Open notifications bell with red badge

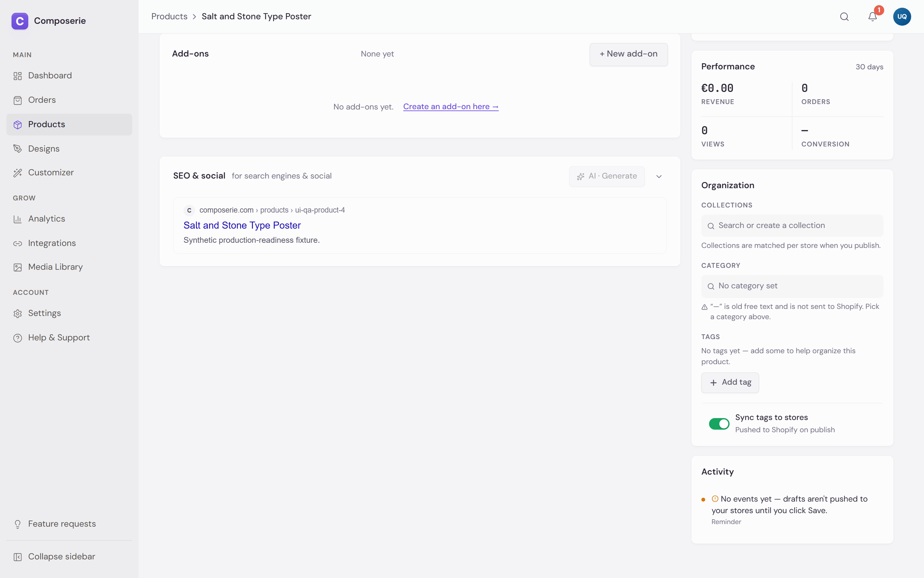(872, 16)
